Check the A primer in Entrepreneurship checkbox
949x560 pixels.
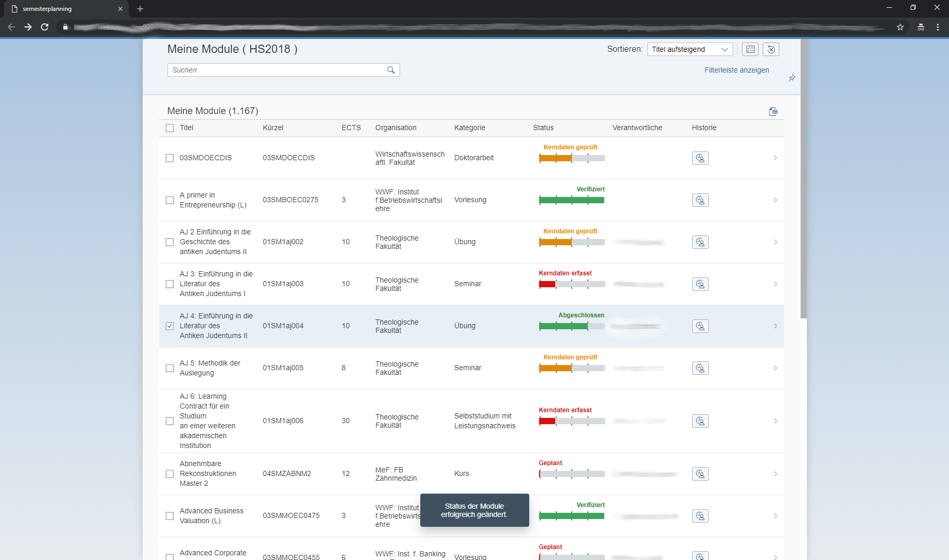pos(170,200)
